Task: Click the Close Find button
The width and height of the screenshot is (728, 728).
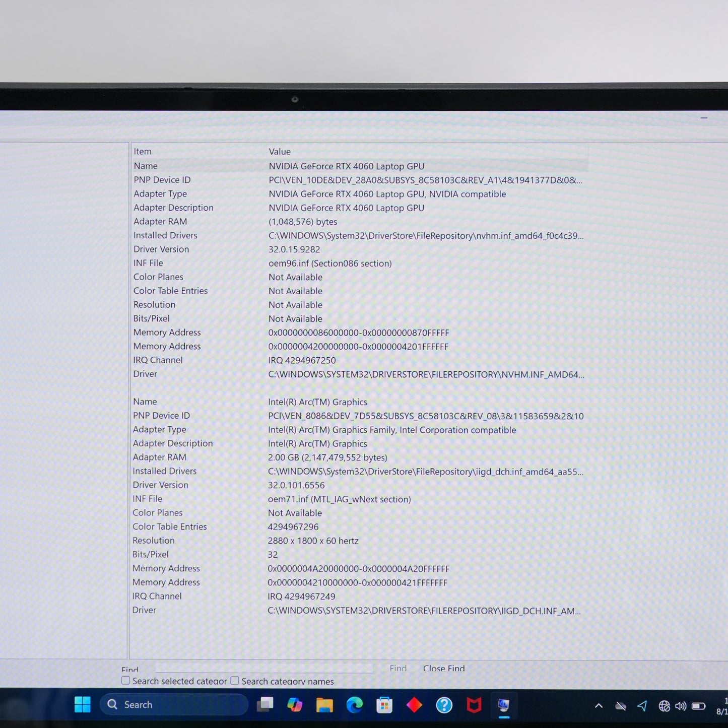Action: [x=444, y=669]
